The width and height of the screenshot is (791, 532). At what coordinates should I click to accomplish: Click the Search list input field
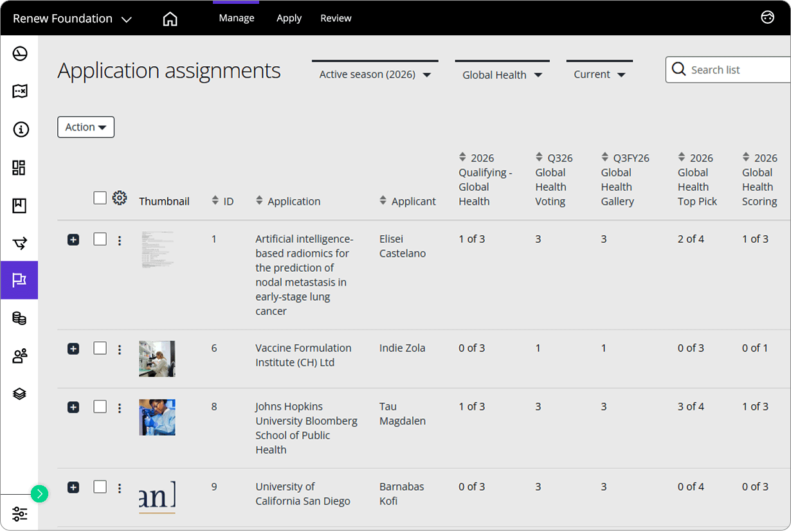point(728,69)
